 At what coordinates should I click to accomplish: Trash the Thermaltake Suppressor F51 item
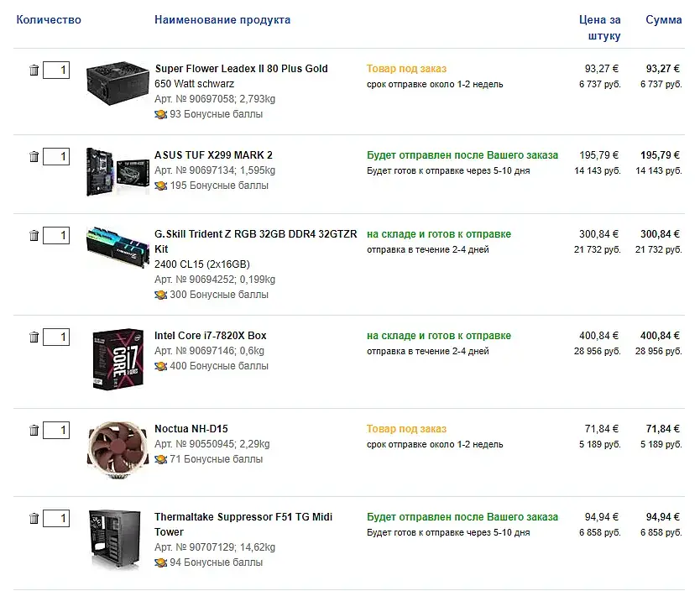click(x=34, y=519)
